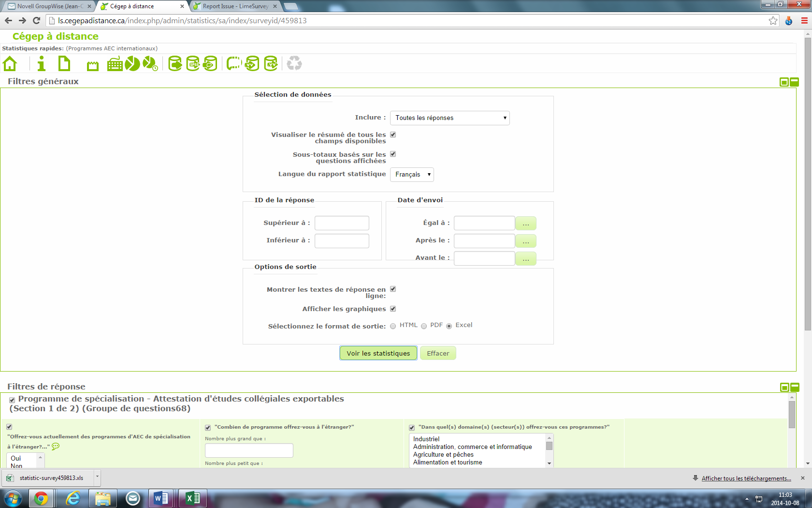The width and height of the screenshot is (812, 508).
Task: Open date picker for 'Avant le'
Action: [526, 259]
